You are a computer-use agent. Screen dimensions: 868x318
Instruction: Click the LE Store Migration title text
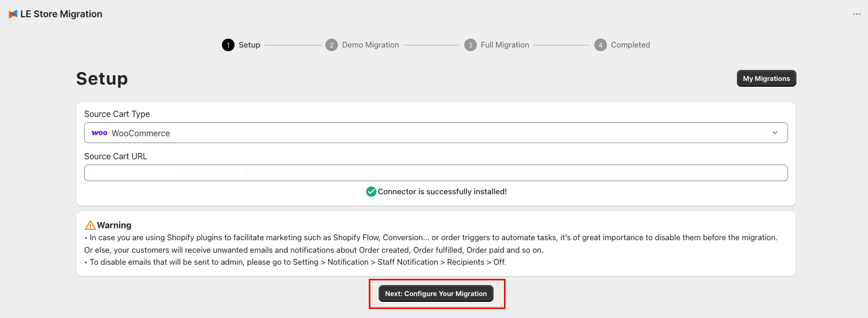pyautogui.click(x=61, y=14)
